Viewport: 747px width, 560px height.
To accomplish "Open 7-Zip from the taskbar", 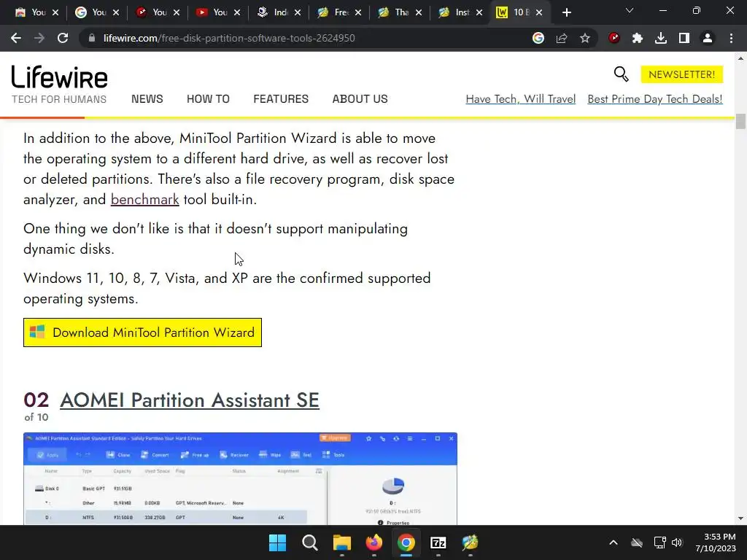I will pyautogui.click(x=438, y=542).
